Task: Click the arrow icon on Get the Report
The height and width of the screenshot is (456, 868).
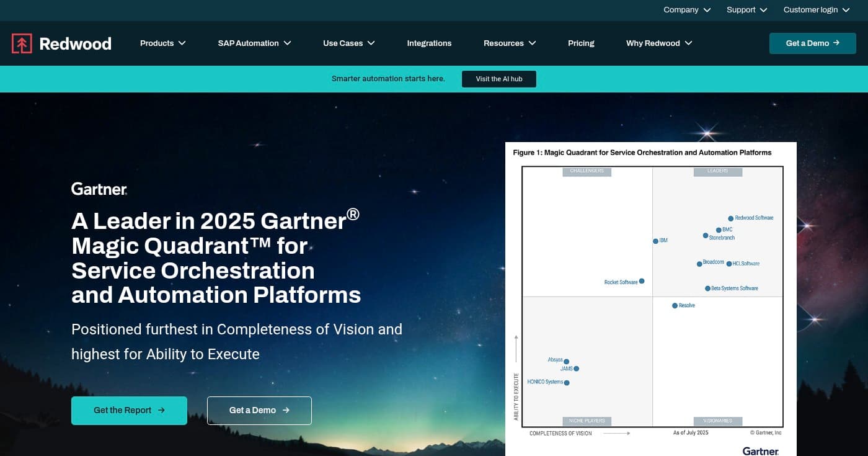Action: click(161, 410)
